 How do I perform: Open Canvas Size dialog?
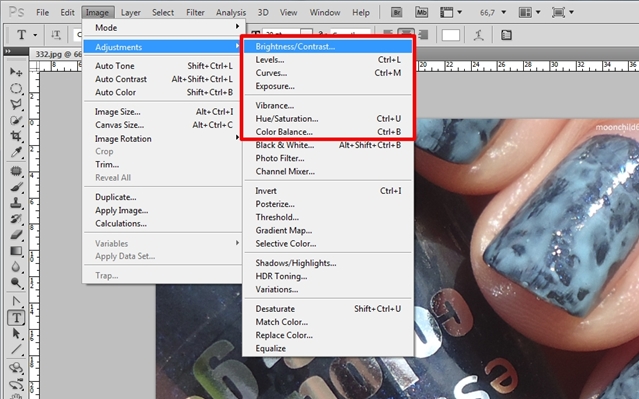pyautogui.click(x=162, y=125)
